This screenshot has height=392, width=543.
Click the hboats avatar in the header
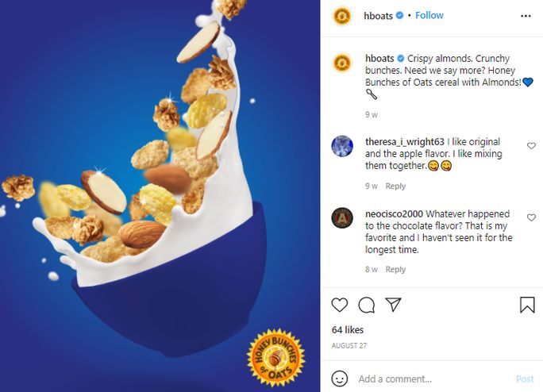[x=342, y=16]
